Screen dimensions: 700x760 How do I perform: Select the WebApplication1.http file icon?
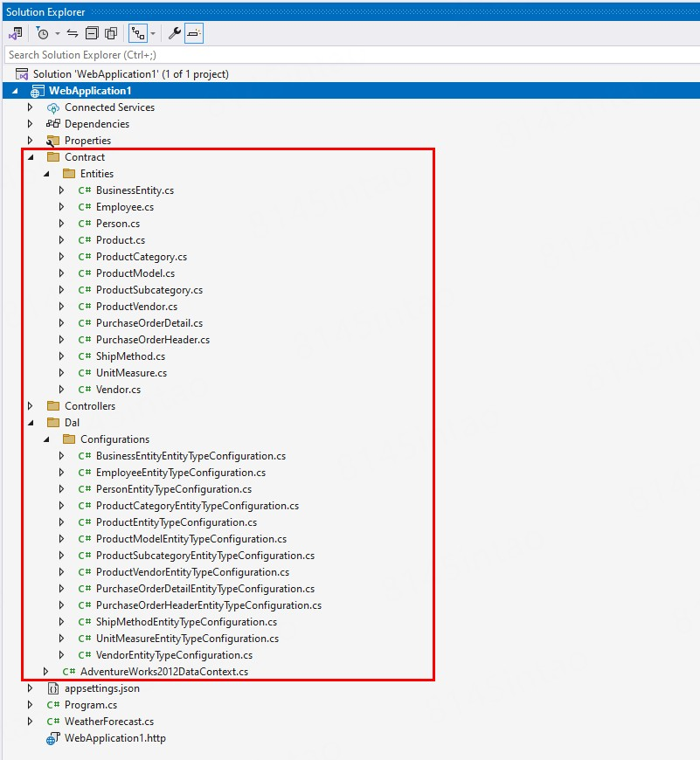(x=52, y=738)
